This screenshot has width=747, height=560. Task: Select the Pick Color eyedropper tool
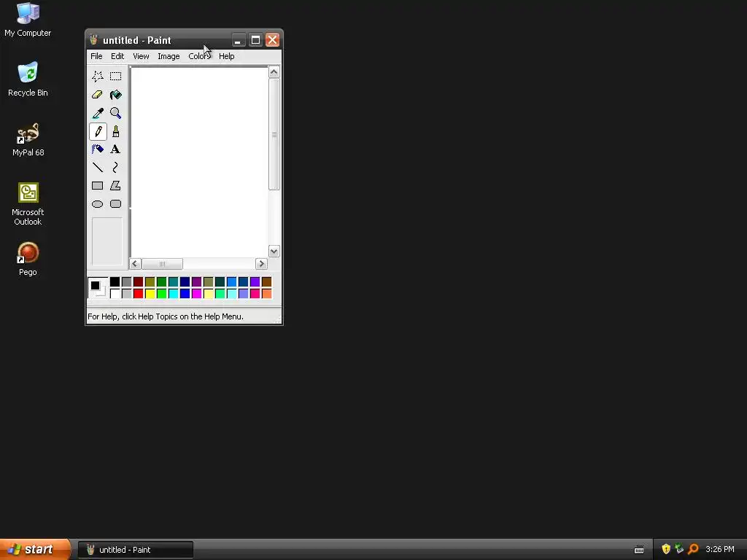pos(98,113)
